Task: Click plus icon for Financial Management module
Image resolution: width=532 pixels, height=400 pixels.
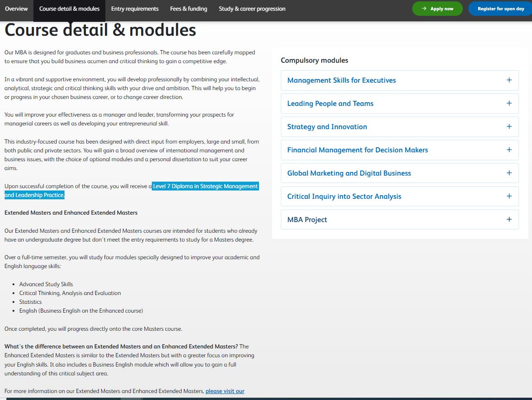Action: (509, 150)
